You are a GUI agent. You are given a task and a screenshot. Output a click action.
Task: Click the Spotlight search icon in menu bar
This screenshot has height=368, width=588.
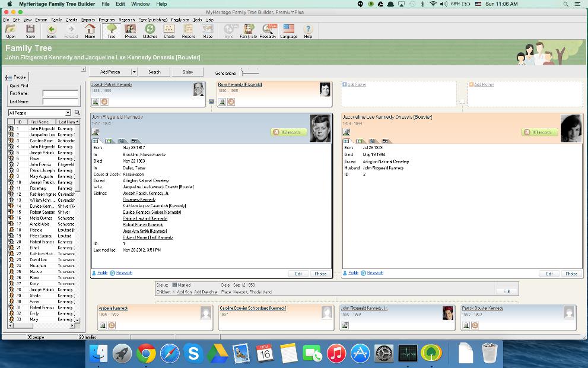tap(565, 4)
